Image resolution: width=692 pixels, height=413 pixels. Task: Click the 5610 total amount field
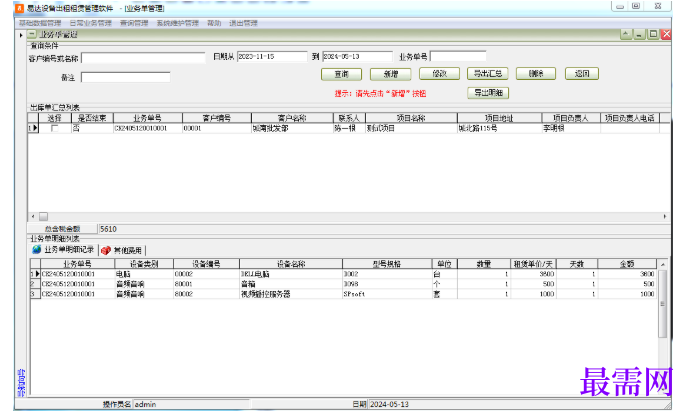click(384, 229)
